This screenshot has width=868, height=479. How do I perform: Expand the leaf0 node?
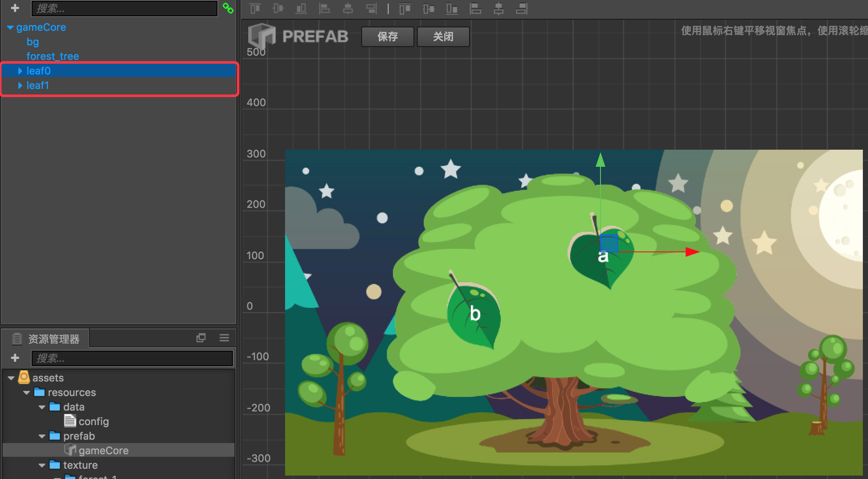pos(20,71)
